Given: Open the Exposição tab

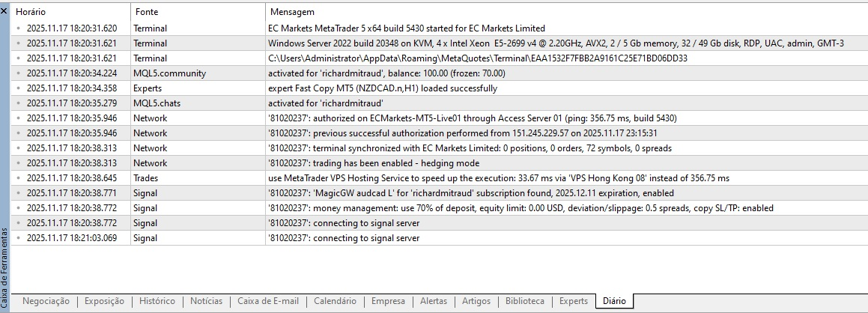Looking at the screenshot, I should (104, 301).
